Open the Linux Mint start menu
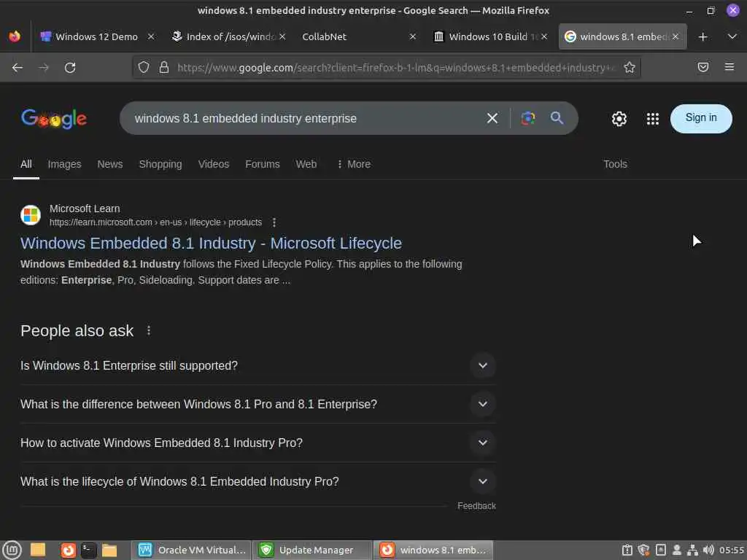 pyautogui.click(x=12, y=550)
